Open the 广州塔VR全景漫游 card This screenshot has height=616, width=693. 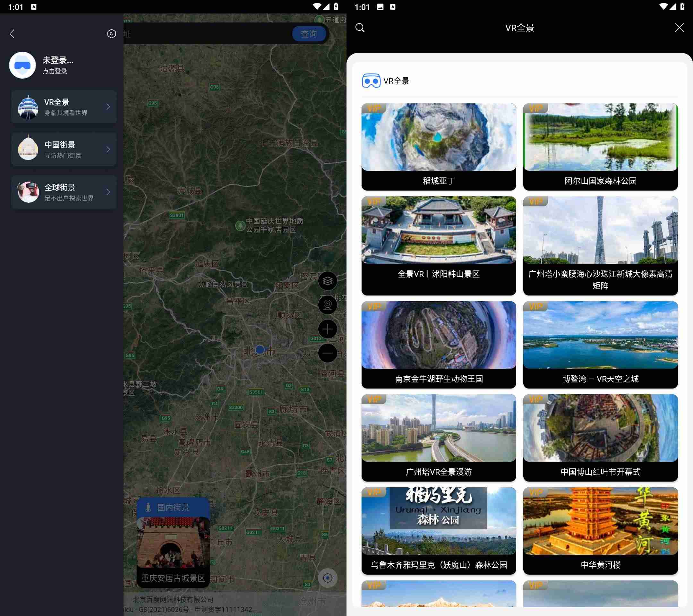click(x=439, y=438)
